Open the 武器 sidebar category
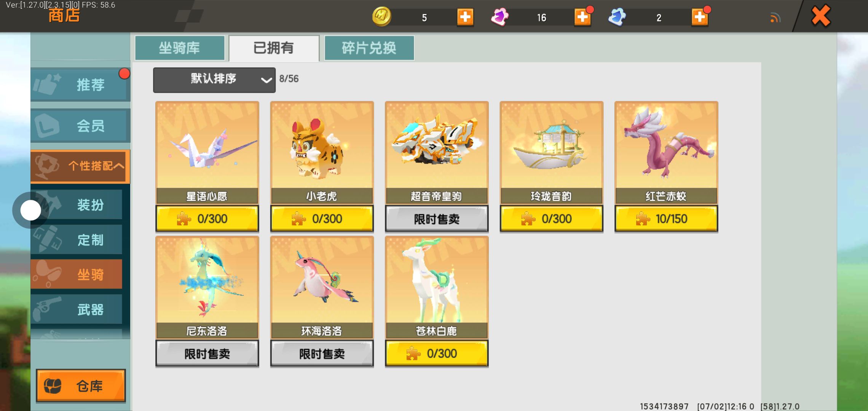The height and width of the screenshot is (411, 868). pos(77,309)
